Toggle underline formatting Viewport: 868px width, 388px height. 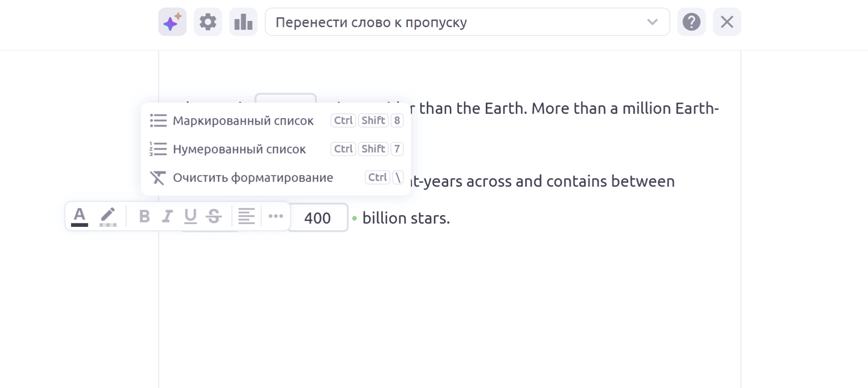(190, 217)
